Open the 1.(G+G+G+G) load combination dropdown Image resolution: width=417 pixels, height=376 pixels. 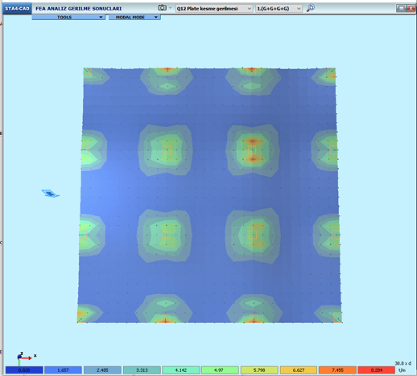click(279, 8)
